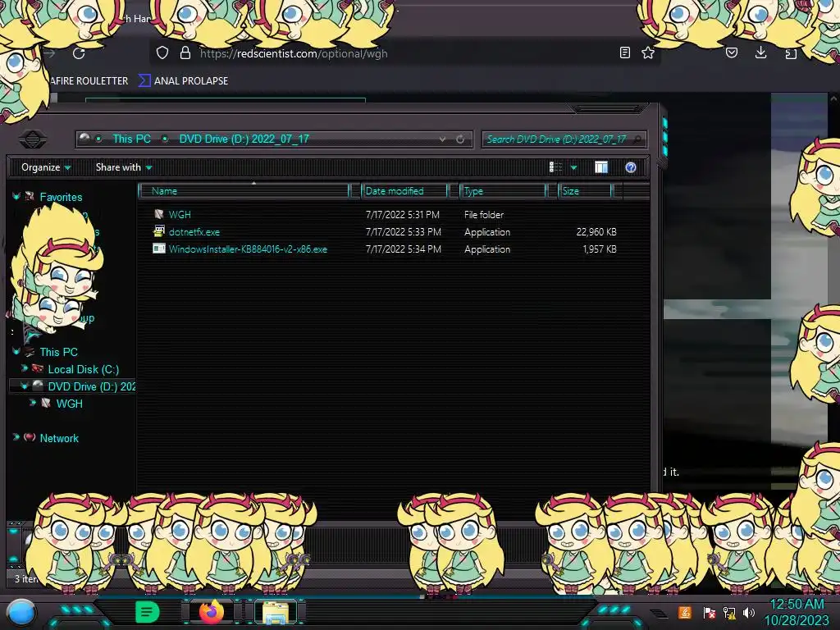The width and height of the screenshot is (840, 630).
Task: Select DVD Drive (D:) in tree
Action: point(92,387)
